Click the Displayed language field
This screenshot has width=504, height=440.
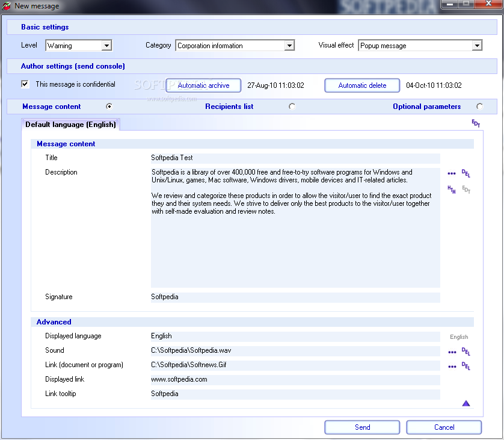(295, 336)
